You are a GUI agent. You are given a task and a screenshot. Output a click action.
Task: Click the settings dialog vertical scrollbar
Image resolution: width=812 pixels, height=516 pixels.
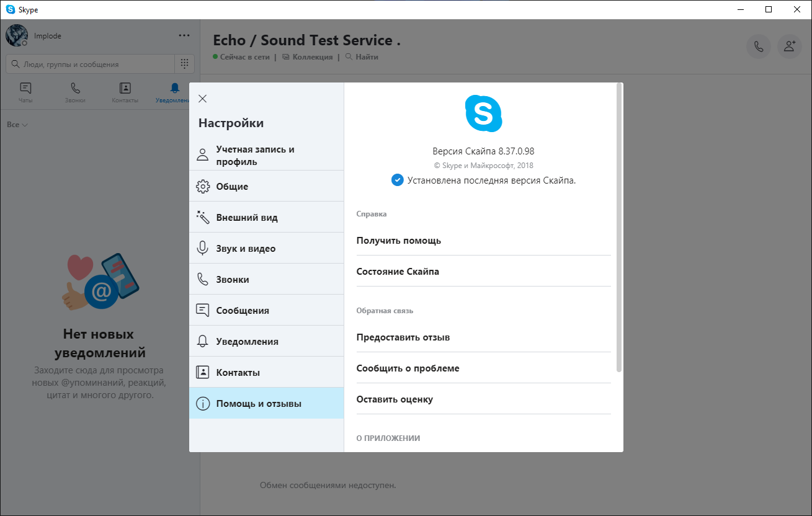click(619, 228)
